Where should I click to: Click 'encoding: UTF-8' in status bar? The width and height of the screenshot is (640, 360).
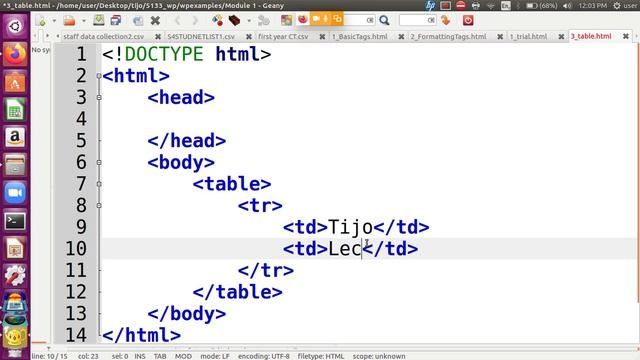264,356
